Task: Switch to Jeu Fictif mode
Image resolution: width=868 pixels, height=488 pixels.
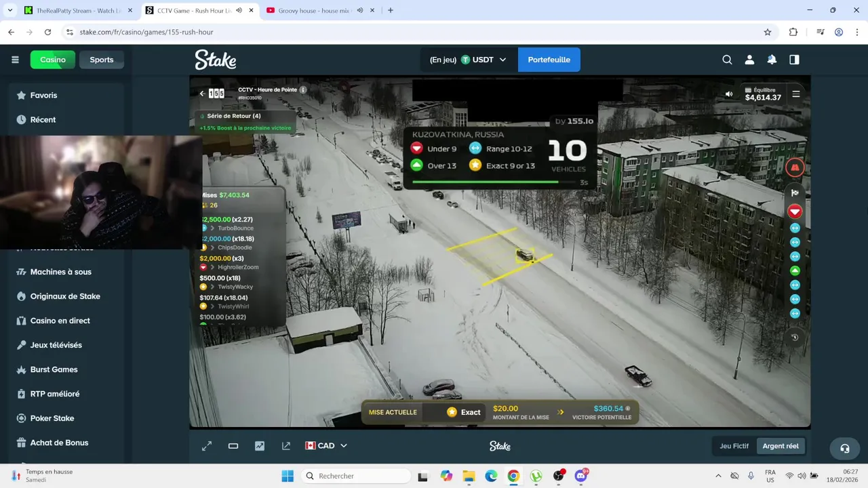Action: (x=734, y=446)
